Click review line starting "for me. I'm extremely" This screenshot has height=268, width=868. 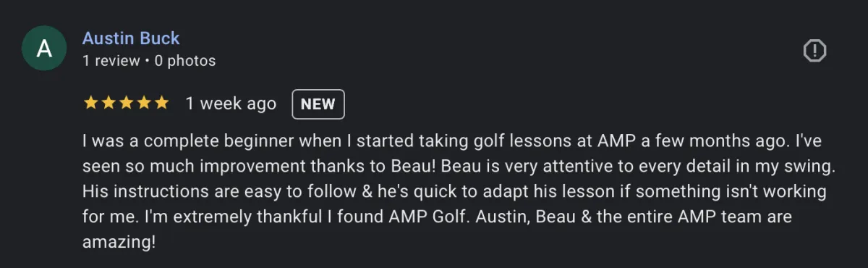[437, 217]
